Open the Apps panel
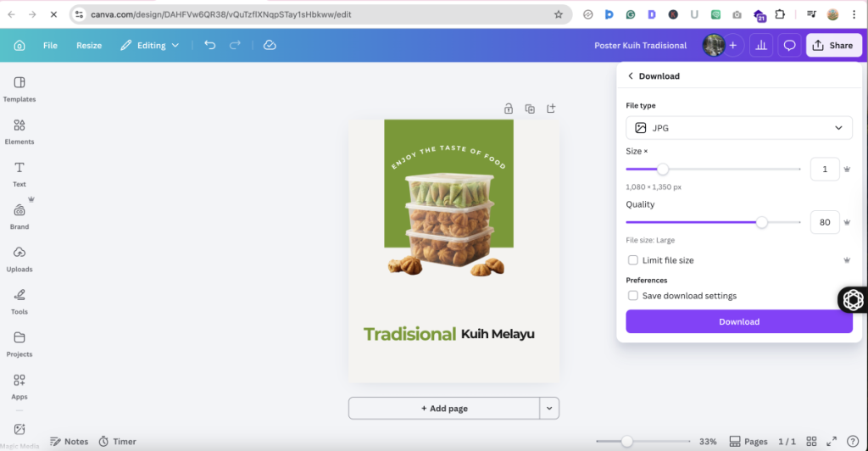Screen dimensions: 868x451 click(x=19, y=387)
